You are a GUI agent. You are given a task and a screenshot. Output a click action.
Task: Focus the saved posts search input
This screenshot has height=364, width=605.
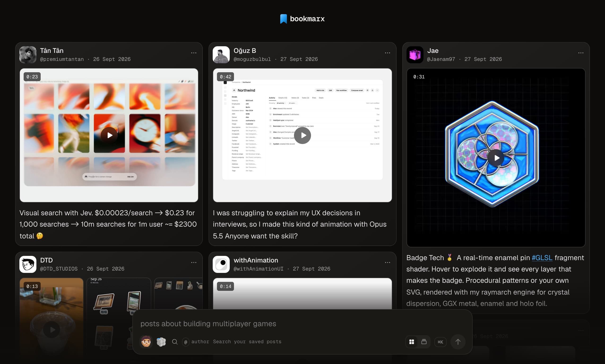pyautogui.click(x=302, y=324)
